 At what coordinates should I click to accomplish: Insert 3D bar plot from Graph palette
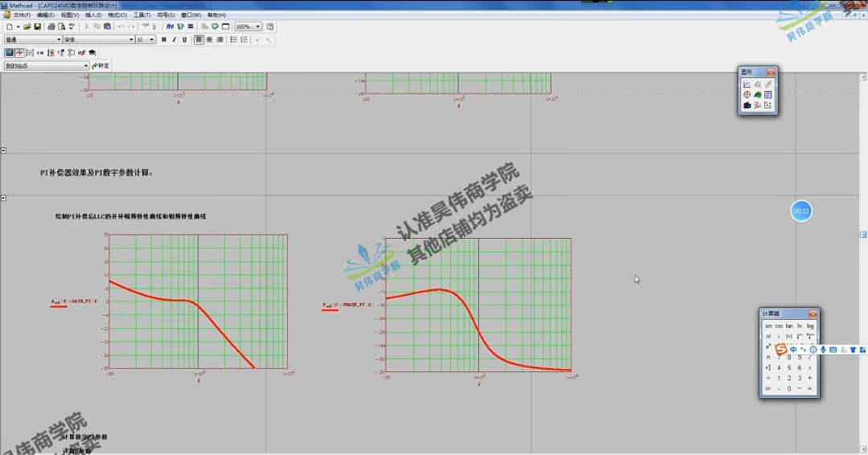(747, 105)
